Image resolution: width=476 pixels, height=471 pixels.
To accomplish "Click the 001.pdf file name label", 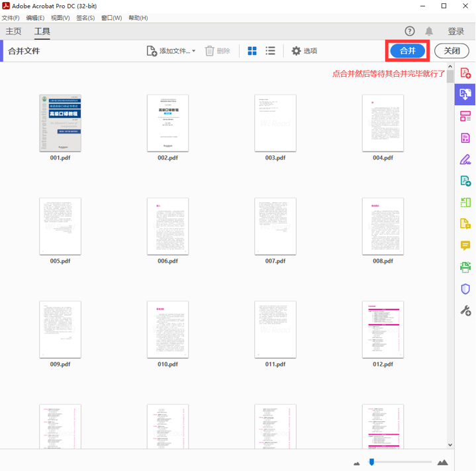I will (60, 157).
